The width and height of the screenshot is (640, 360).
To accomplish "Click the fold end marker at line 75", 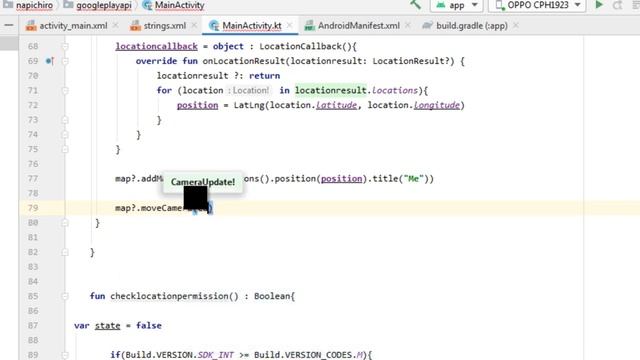I will tap(65, 149).
